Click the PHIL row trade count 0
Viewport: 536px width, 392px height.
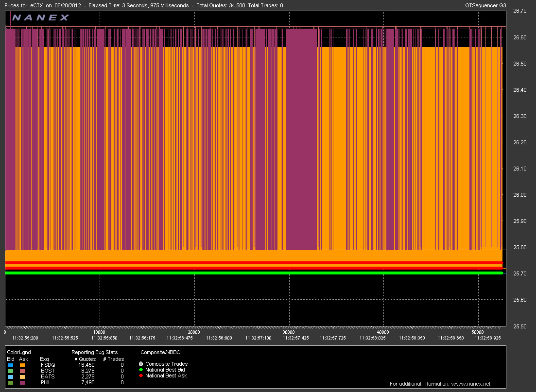click(122, 382)
